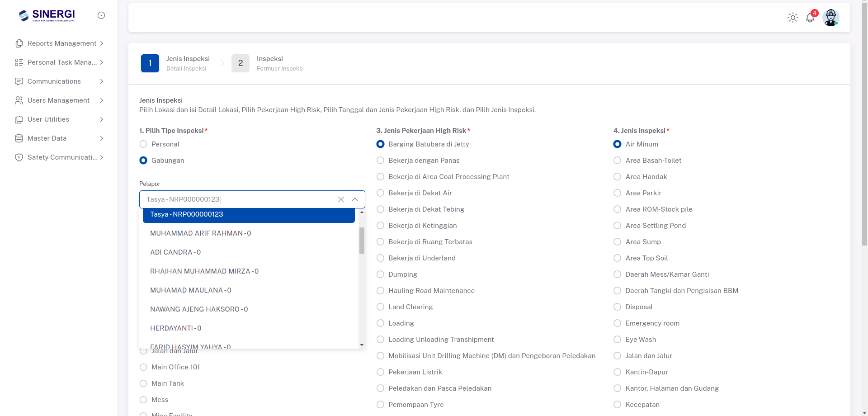
Task: Open notifications bell with badge 4
Action: pos(810,18)
